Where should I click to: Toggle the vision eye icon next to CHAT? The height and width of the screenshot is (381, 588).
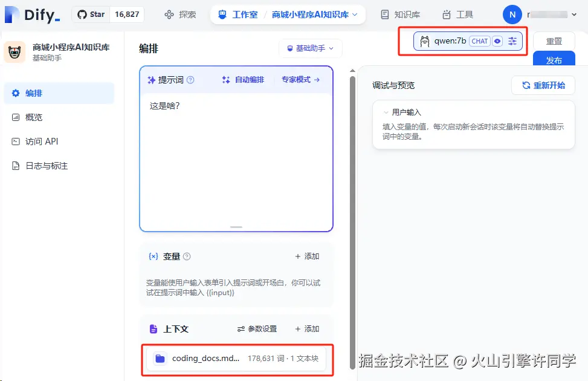click(x=496, y=41)
